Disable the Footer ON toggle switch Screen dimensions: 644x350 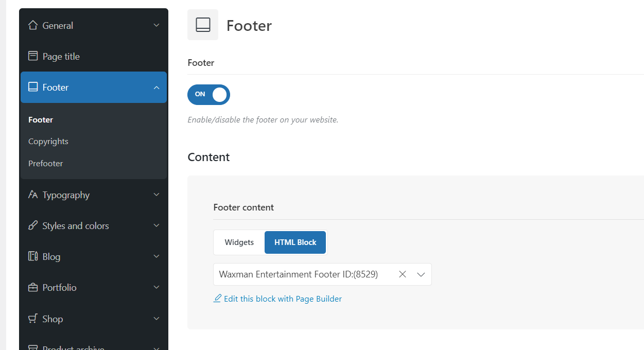[x=208, y=94]
